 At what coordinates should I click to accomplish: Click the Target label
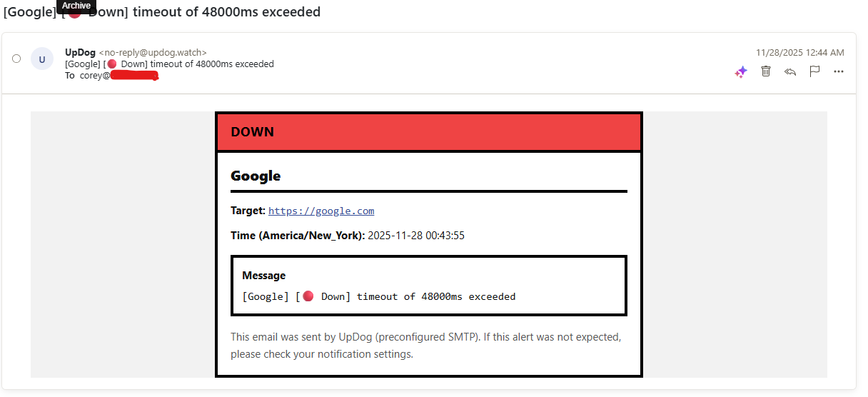pyautogui.click(x=248, y=211)
